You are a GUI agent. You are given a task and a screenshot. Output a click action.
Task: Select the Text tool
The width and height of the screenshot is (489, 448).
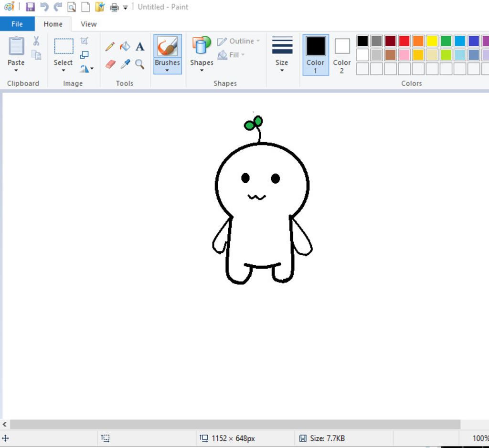tap(140, 47)
